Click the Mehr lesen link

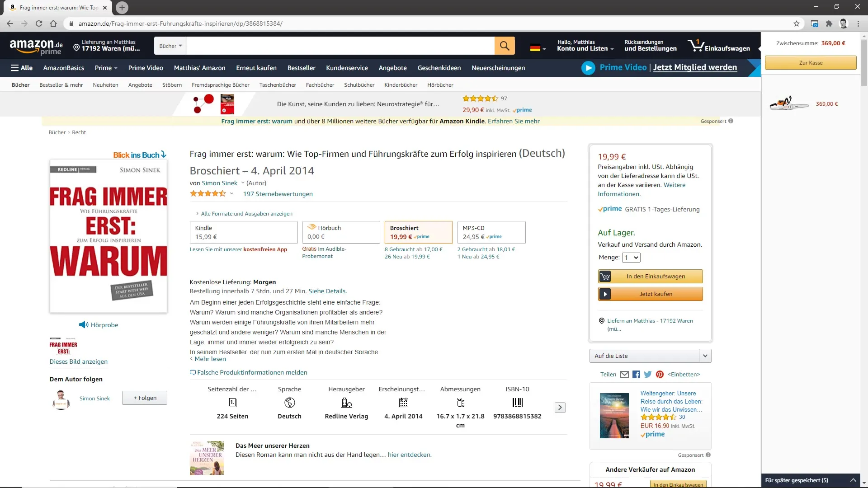tap(210, 359)
